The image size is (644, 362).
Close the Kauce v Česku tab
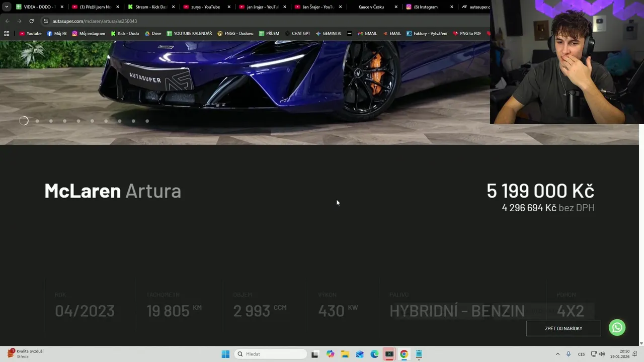pyautogui.click(x=396, y=7)
